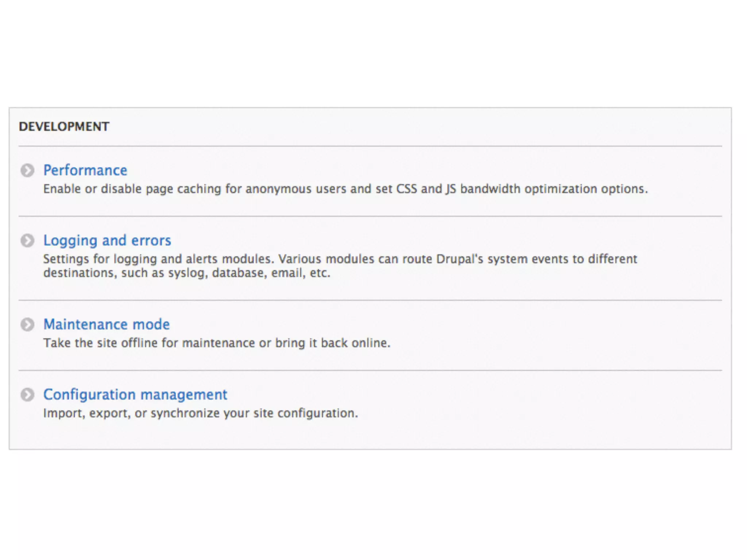Click the divider between Performance and Logging
This screenshot has height=560, width=747.
370,216
